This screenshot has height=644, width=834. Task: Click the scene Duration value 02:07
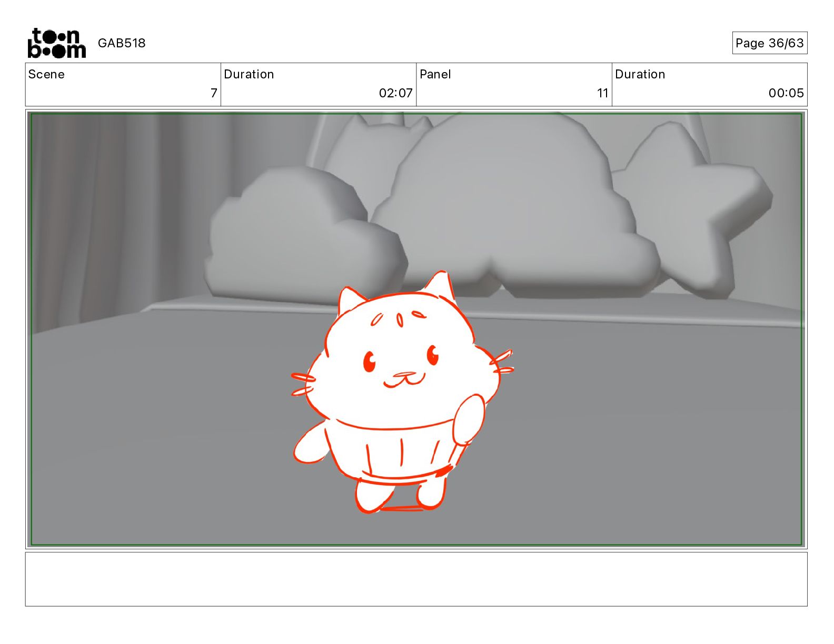[x=396, y=93]
